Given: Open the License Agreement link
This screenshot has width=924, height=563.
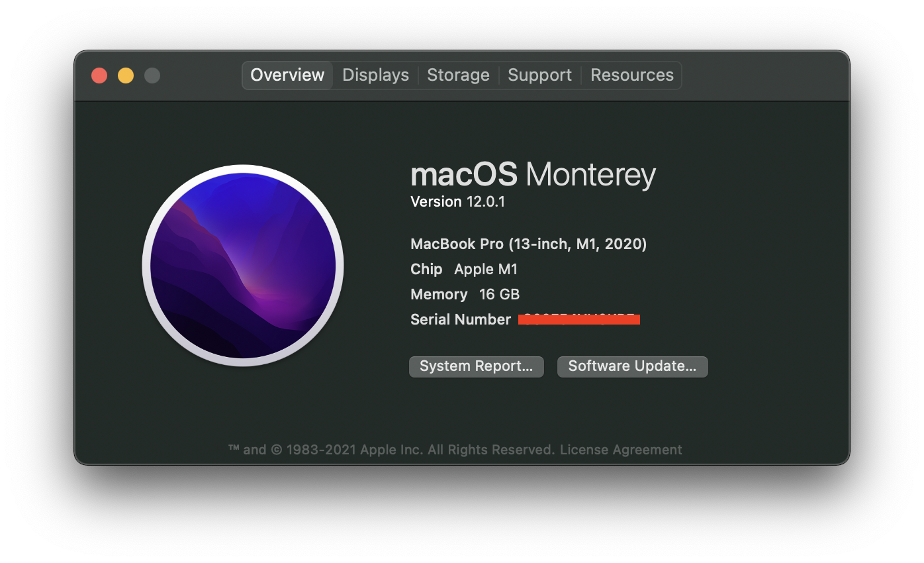Looking at the screenshot, I should coord(621,450).
